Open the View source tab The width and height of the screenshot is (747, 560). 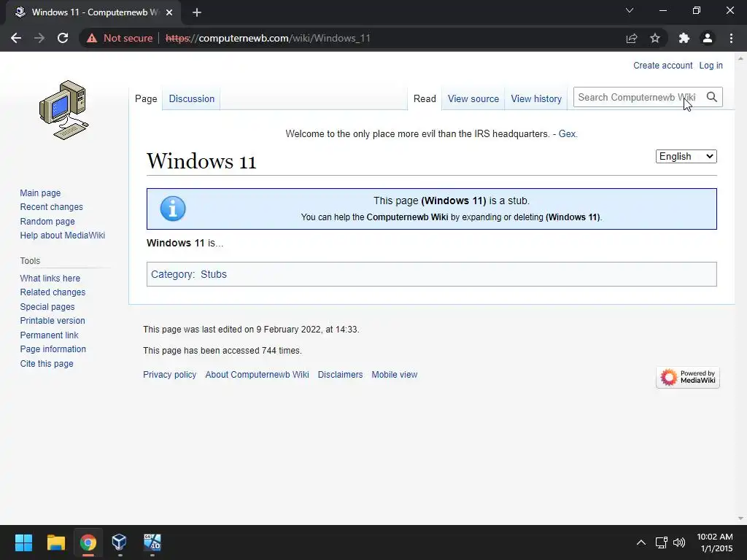click(473, 98)
